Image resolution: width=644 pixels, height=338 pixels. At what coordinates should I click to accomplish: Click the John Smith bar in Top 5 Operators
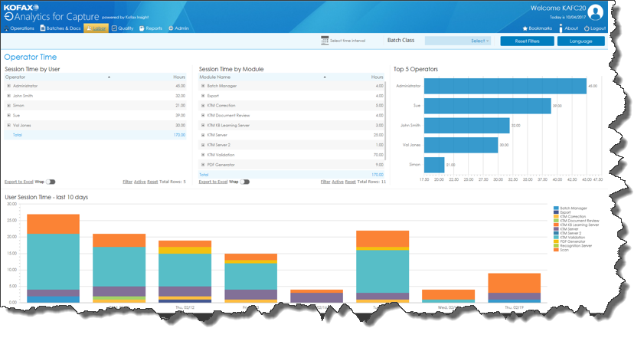pos(467,126)
